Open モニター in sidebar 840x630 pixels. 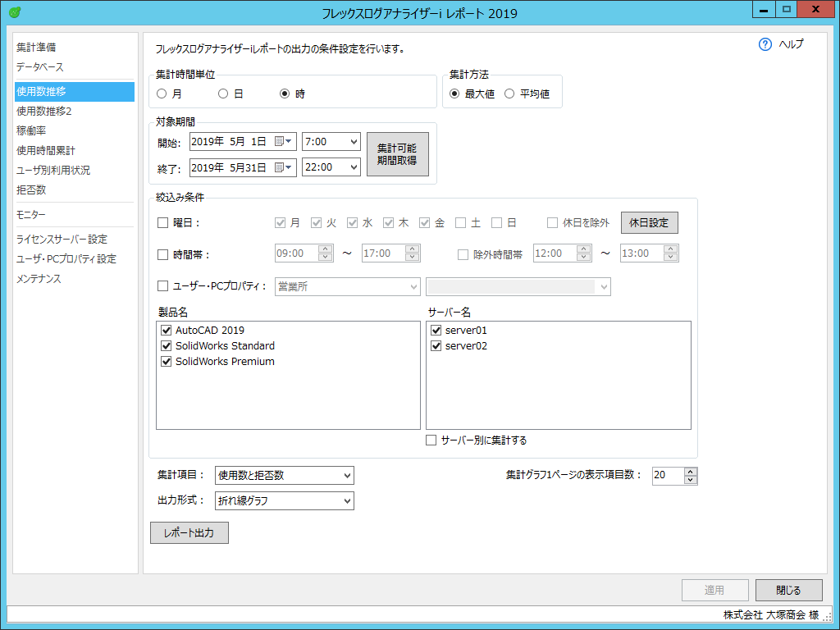(31, 214)
